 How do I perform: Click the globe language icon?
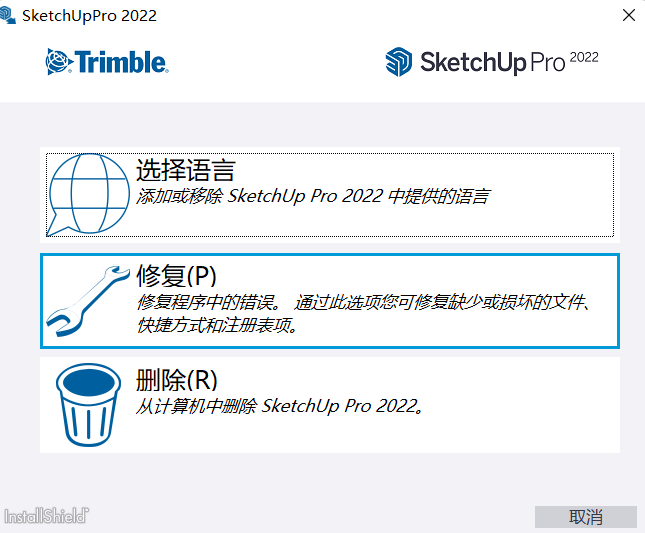coord(90,193)
